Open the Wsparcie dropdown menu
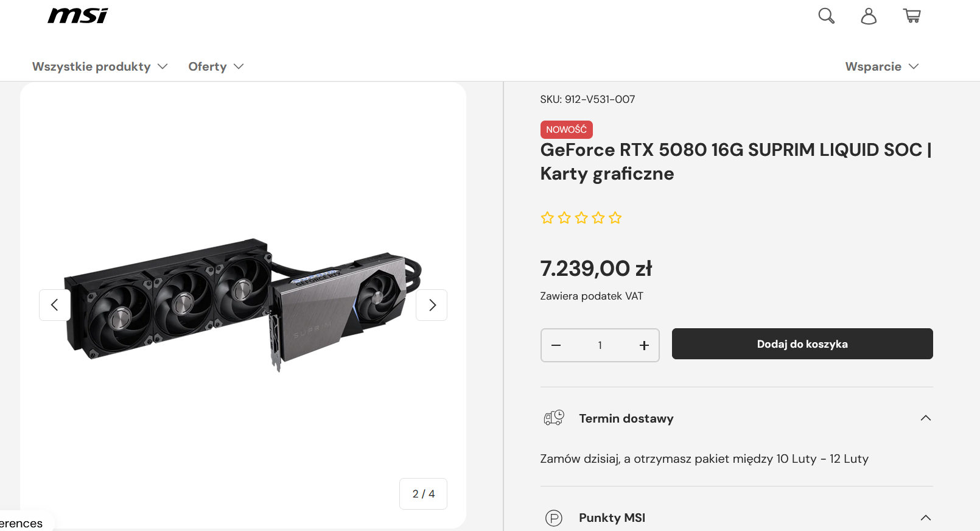The image size is (980, 531). 881,66
